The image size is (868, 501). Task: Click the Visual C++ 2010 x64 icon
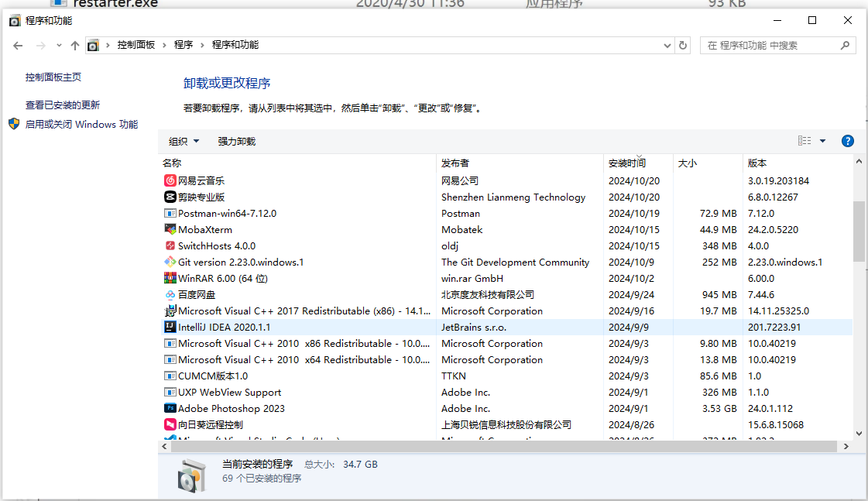[x=170, y=360]
